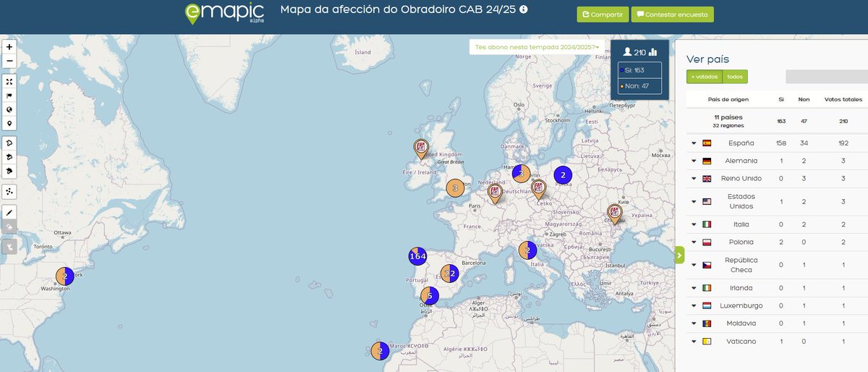Select the '+ votados' tab
Viewport: 868px width, 372px height.
[x=705, y=76]
